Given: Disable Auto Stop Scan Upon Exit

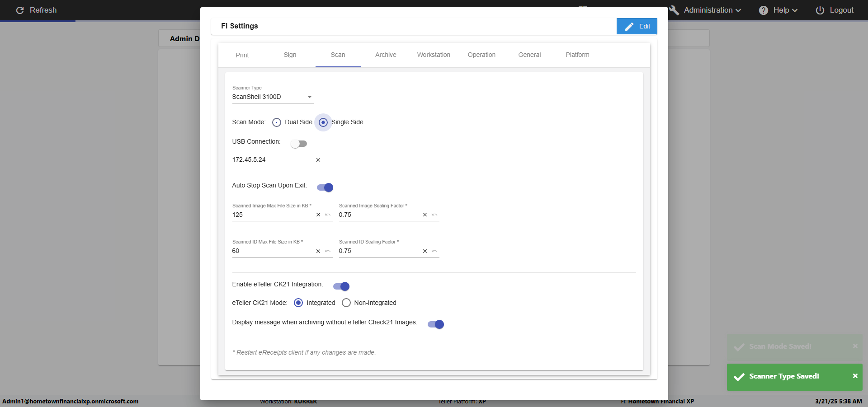Looking at the screenshot, I should [x=325, y=187].
